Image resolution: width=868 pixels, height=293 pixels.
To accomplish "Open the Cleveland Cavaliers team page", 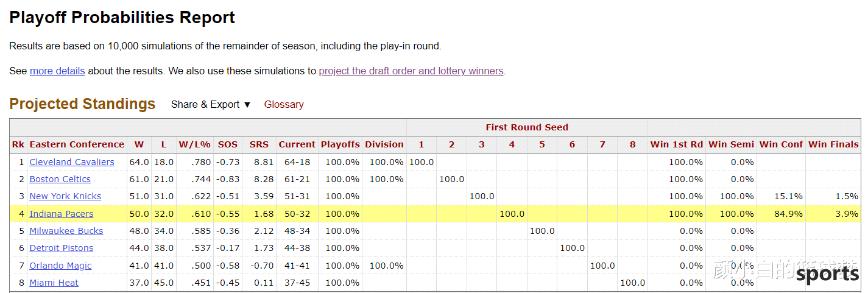I will coord(72,162).
